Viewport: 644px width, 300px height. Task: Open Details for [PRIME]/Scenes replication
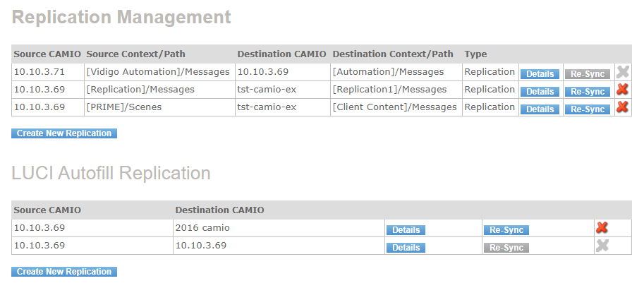(x=540, y=109)
